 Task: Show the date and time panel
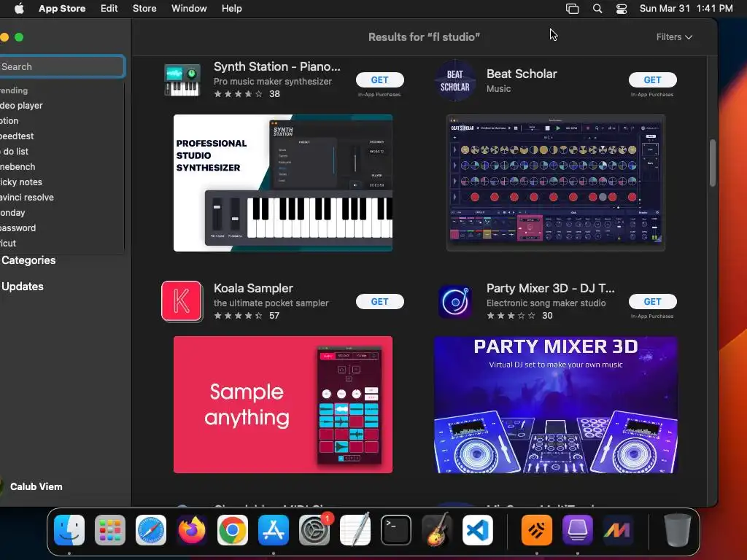pyautogui.click(x=686, y=9)
